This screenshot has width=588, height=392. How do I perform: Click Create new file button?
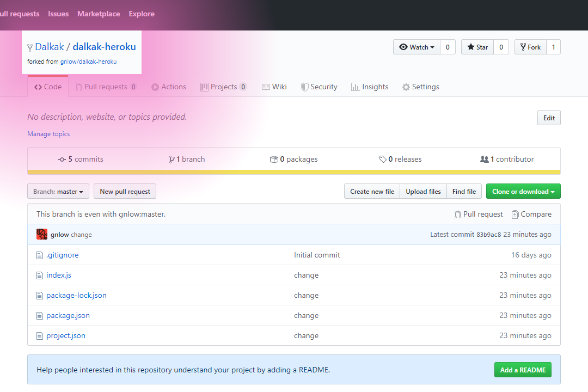[x=372, y=191]
